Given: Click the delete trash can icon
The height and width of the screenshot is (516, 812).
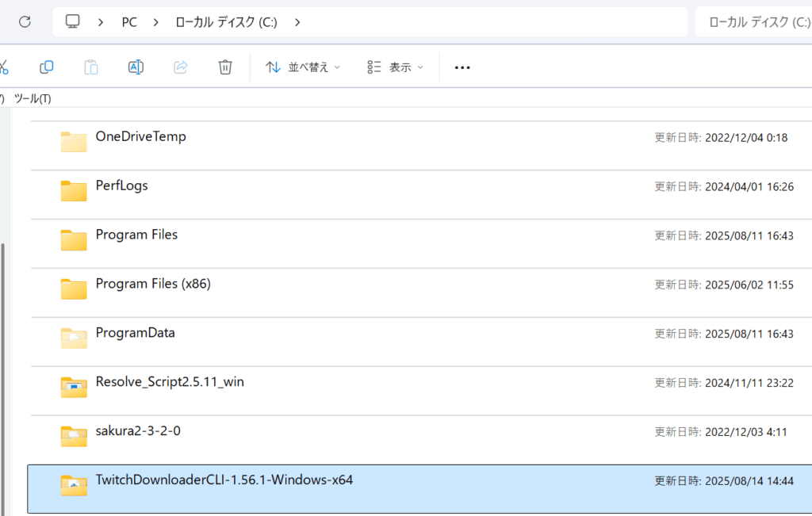Looking at the screenshot, I should pos(225,67).
